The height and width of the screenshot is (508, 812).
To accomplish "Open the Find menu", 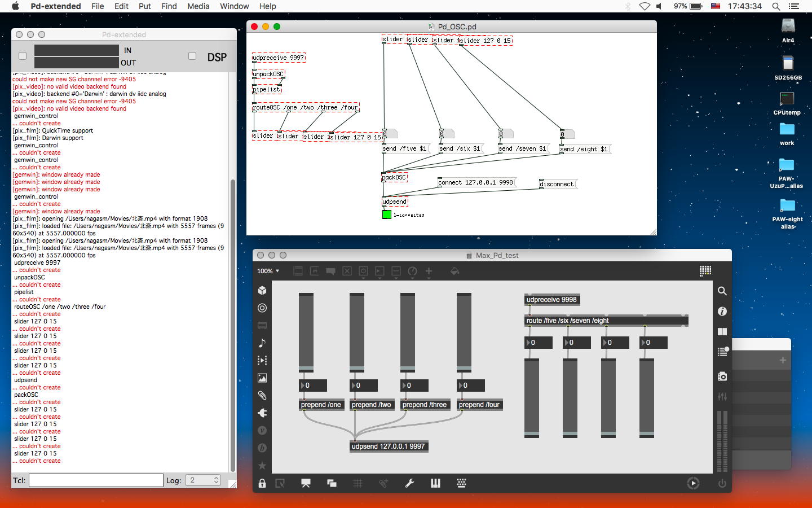I will [x=169, y=6].
